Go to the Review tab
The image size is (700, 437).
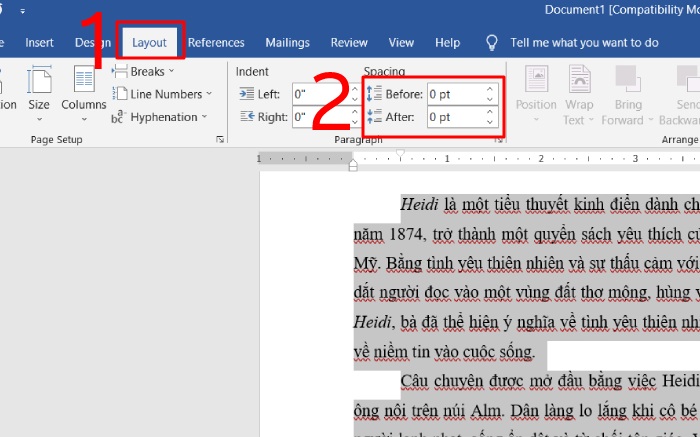pyautogui.click(x=349, y=43)
